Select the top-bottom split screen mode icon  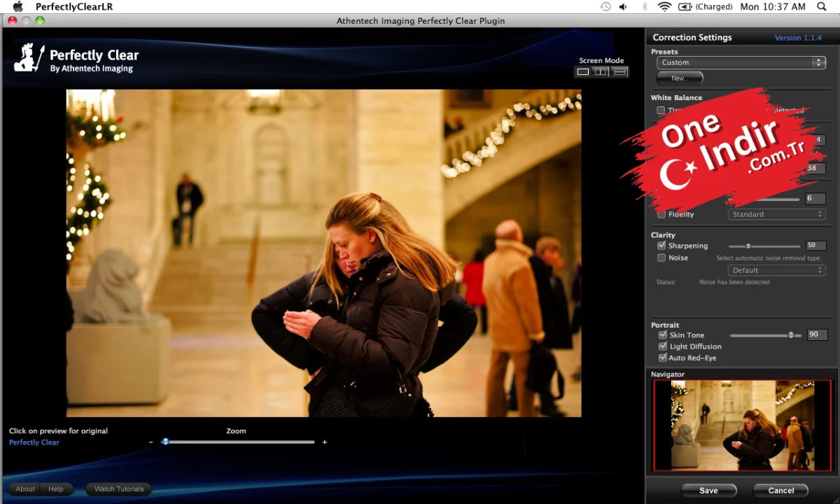(620, 72)
